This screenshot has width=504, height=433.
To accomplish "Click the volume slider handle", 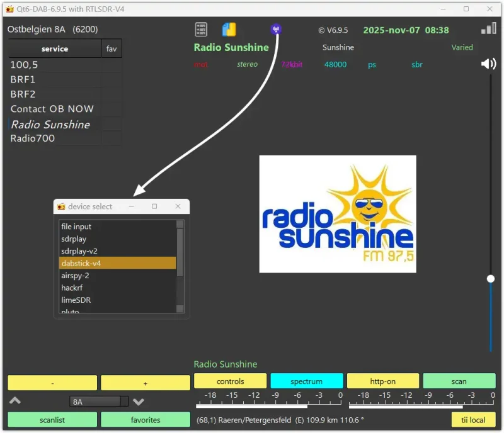I will (x=491, y=278).
